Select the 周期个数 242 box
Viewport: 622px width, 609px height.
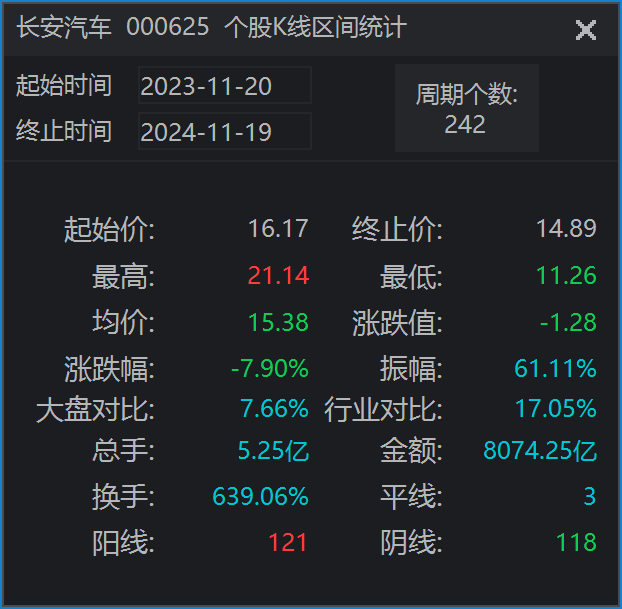466,108
